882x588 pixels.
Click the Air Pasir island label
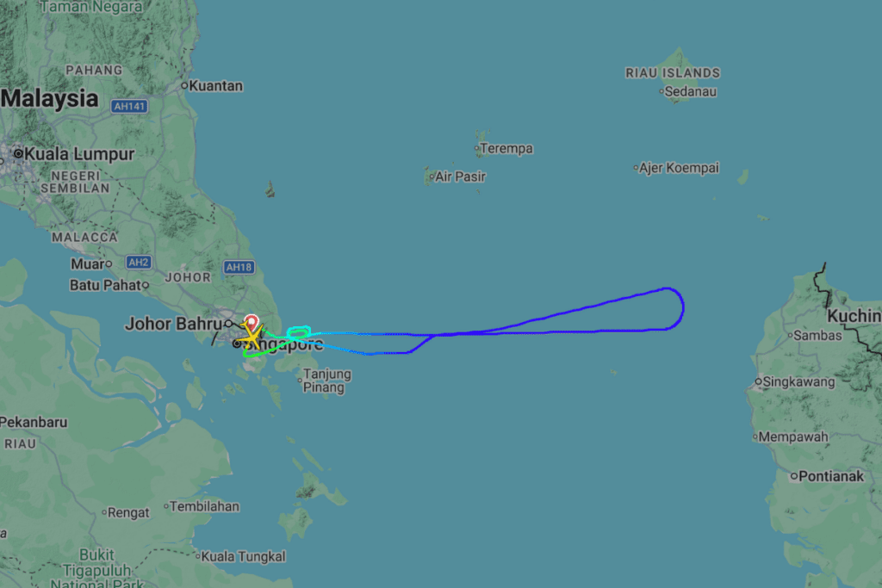pyautogui.click(x=460, y=176)
